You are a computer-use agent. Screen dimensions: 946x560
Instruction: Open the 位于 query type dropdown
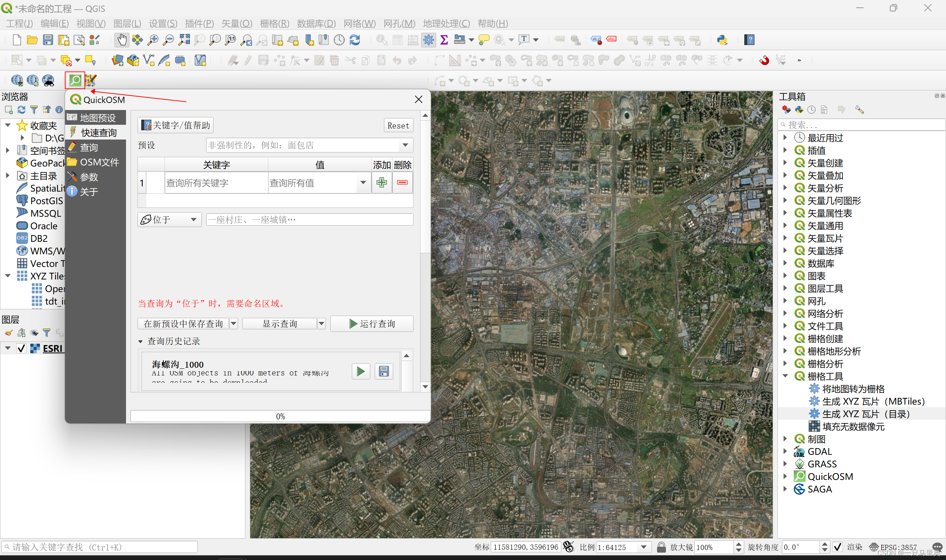point(170,220)
